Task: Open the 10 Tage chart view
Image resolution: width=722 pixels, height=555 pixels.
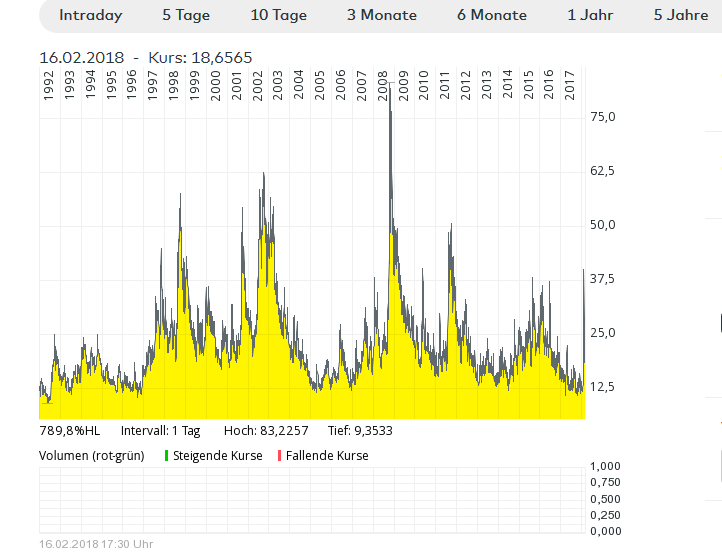Action: click(x=279, y=15)
